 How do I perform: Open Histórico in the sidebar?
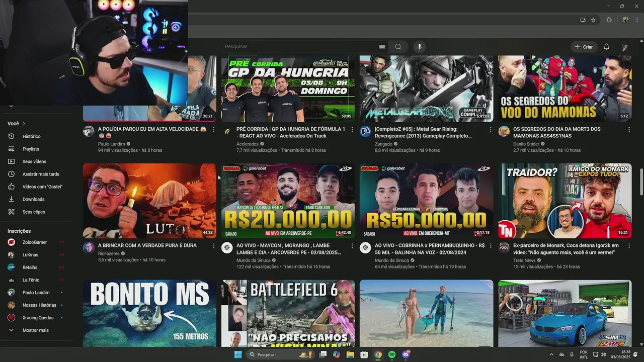[36, 136]
